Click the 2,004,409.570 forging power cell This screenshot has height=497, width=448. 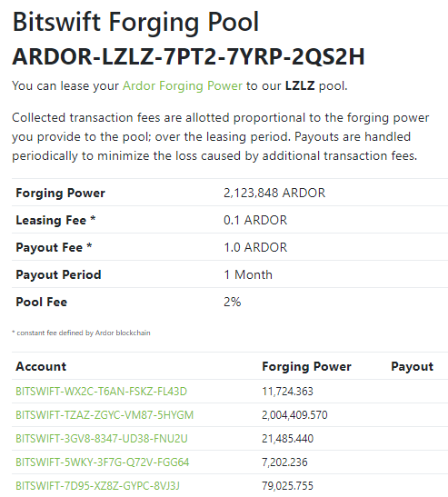294,415
